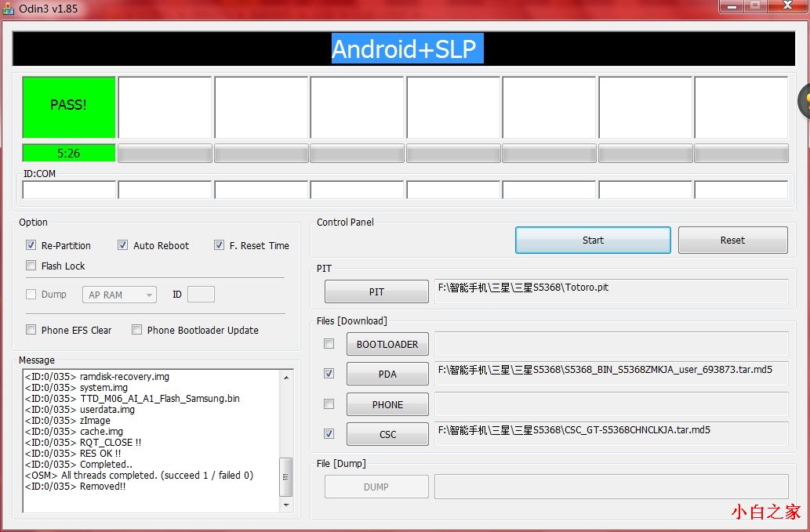This screenshot has height=532, width=810.
Task: Click the Reset button
Action: coord(732,240)
